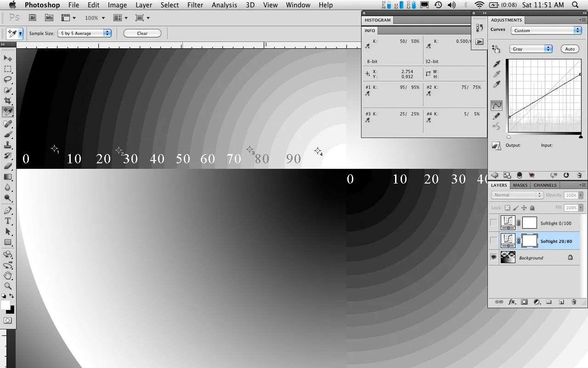Select the Healing Brush tool
The image size is (588, 368).
pos(8,124)
